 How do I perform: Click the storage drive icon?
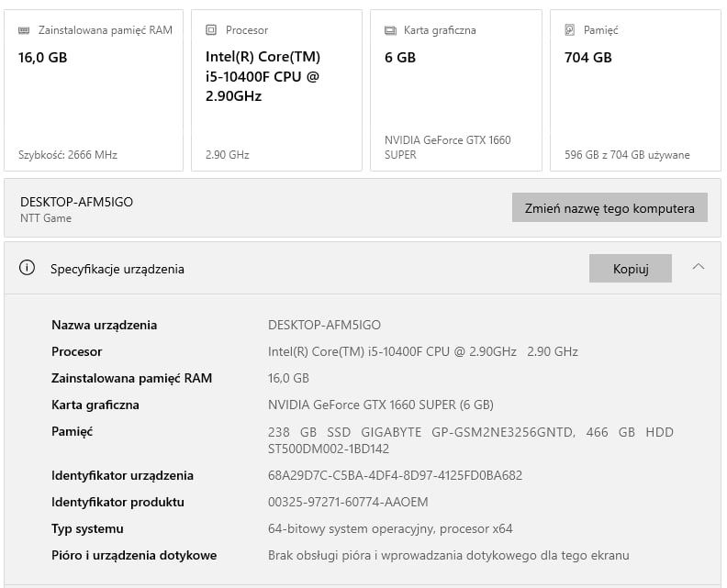coord(570,30)
